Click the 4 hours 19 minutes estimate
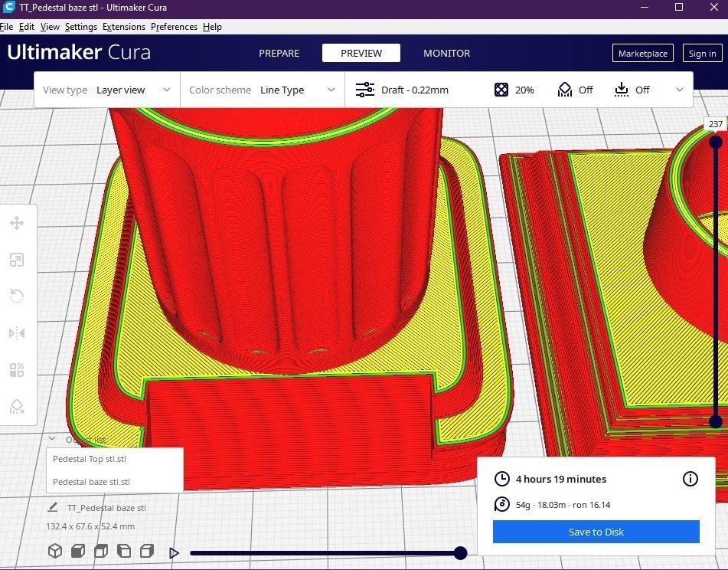 pos(561,479)
